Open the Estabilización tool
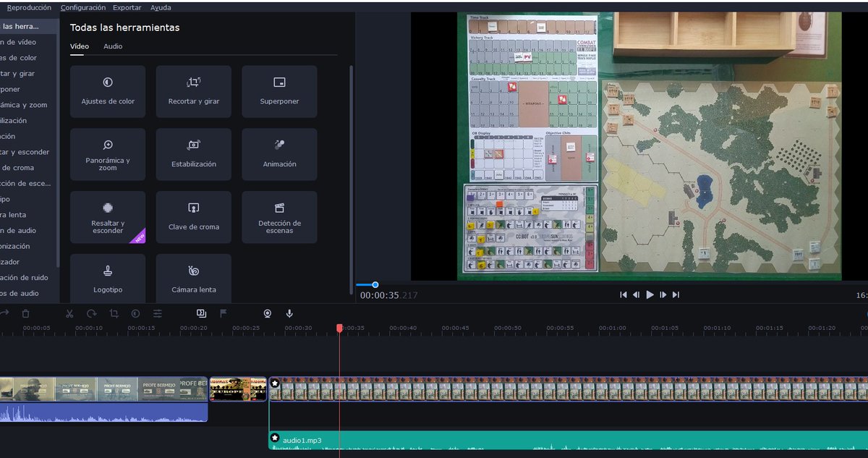This screenshot has height=458, width=868. tap(193, 155)
